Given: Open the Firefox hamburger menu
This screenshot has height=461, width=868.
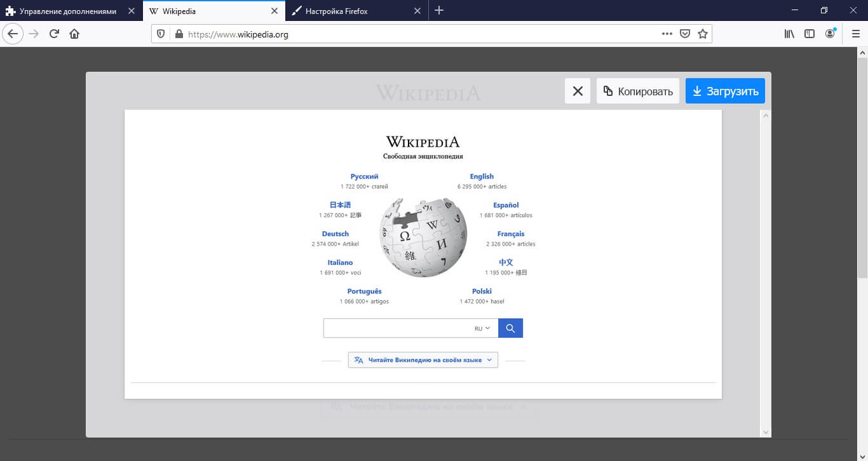Looking at the screenshot, I should point(855,34).
